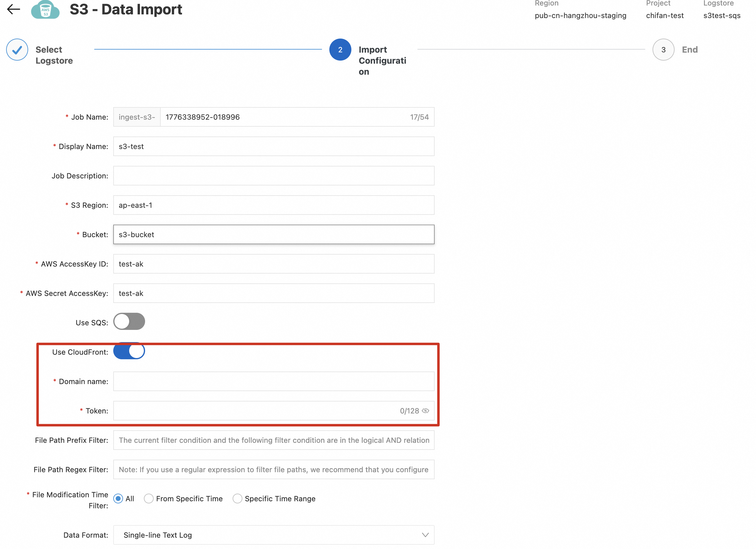
Task: Choose Specific Time Range option
Action: [237, 499]
